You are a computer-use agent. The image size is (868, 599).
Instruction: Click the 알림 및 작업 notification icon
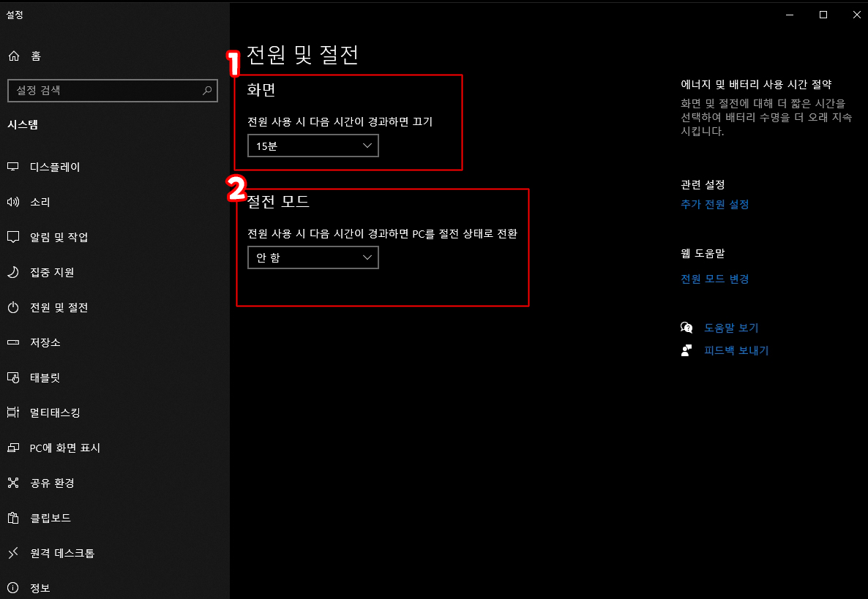pyautogui.click(x=13, y=237)
